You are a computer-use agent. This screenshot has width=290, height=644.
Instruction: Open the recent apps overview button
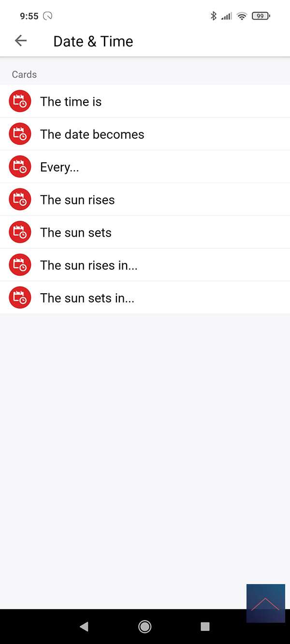click(205, 627)
